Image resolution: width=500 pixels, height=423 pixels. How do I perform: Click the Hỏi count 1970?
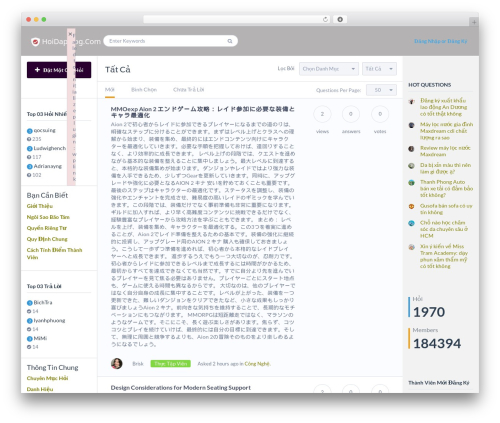[429, 312]
